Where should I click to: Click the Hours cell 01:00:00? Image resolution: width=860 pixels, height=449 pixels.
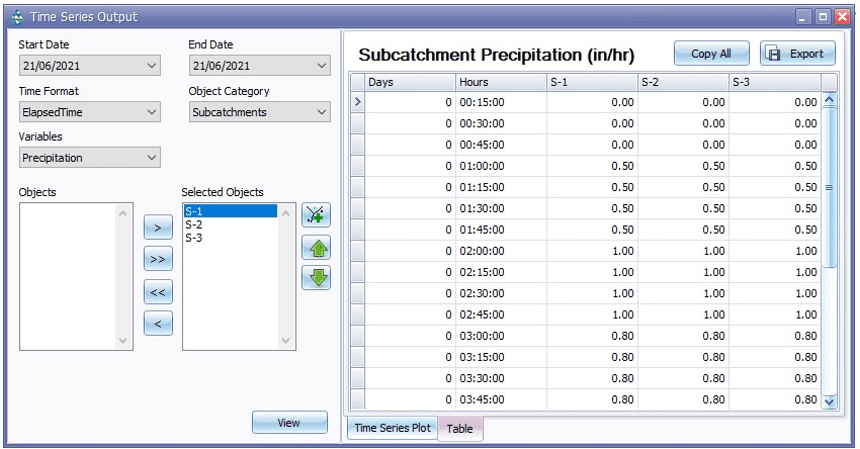(501, 166)
